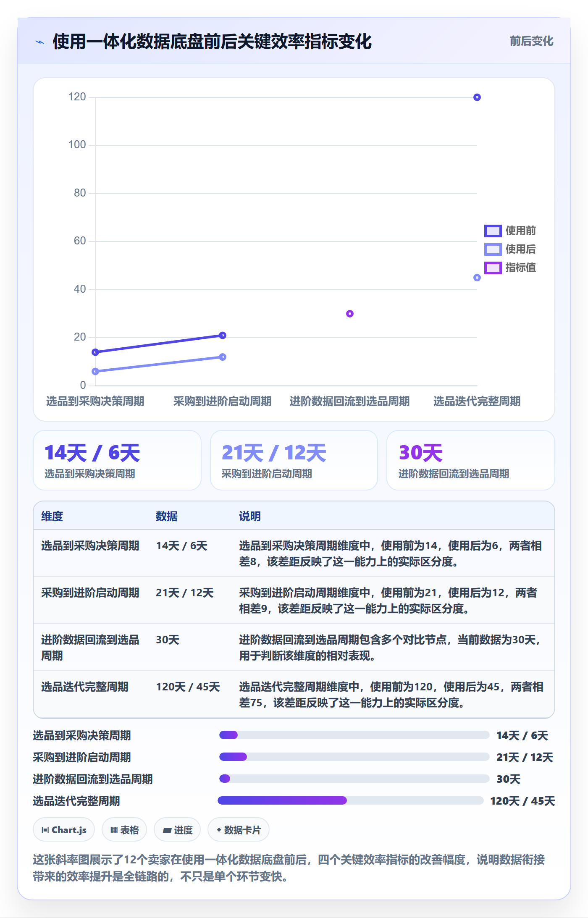The image size is (588, 918).
Task: Click table row name 采购到进阶启动周期
Action: coord(90,593)
